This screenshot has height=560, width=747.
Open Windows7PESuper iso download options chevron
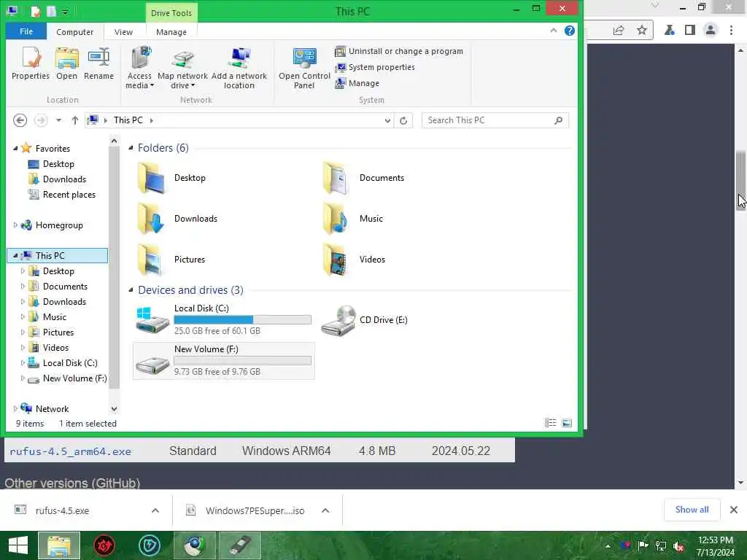pos(325,510)
